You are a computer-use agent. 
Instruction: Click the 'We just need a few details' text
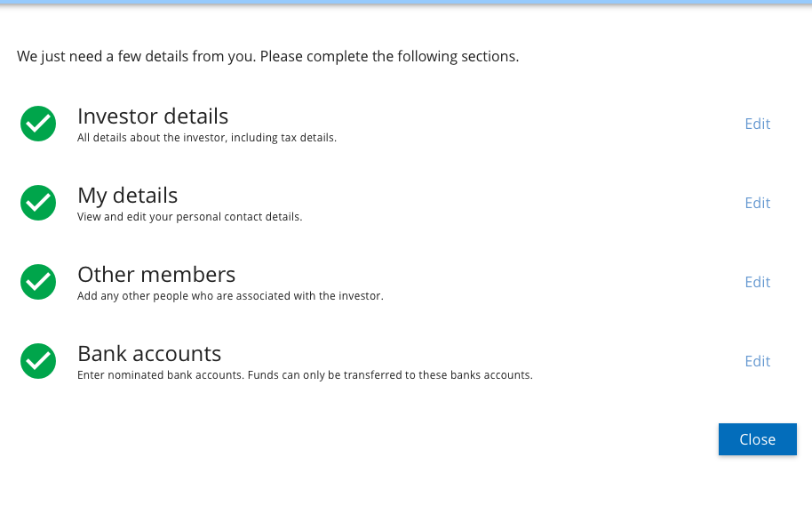coord(267,57)
